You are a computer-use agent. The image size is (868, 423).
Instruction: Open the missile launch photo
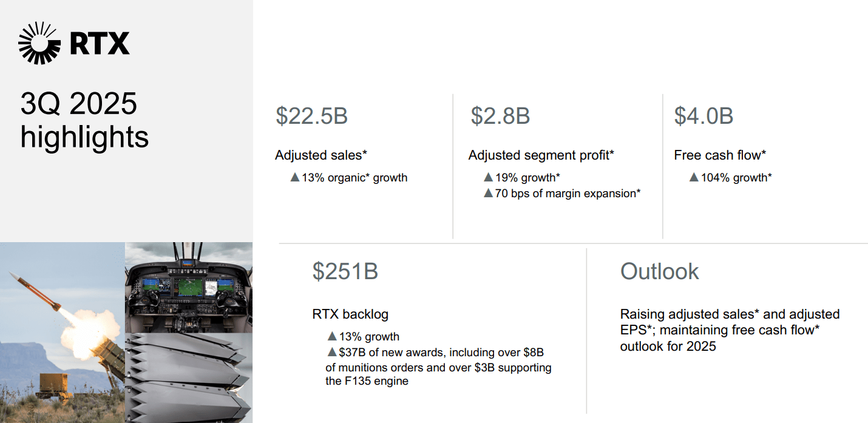coord(62,333)
